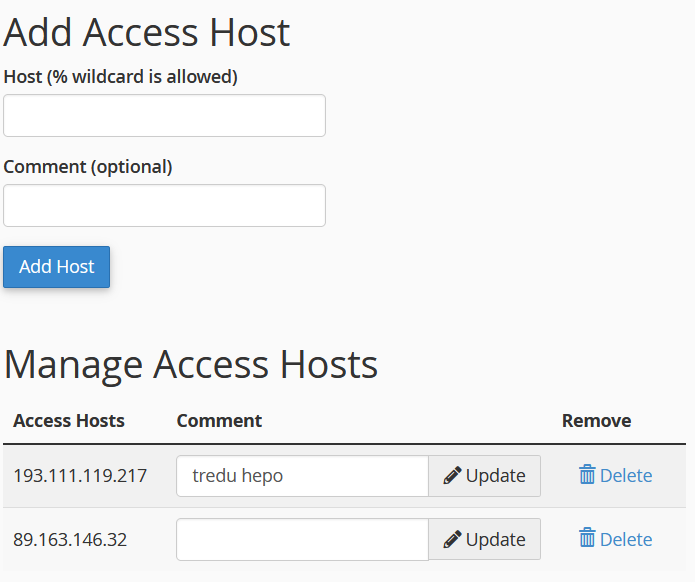695x582 pixels.
Task: Click Update text for host 89.163.146.32
Action: click(495, 540)
